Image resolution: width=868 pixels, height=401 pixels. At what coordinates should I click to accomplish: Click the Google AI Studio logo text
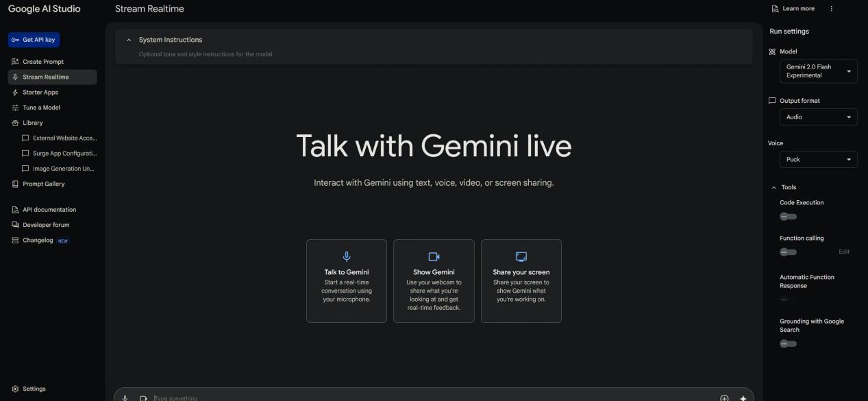pos(44,9)
